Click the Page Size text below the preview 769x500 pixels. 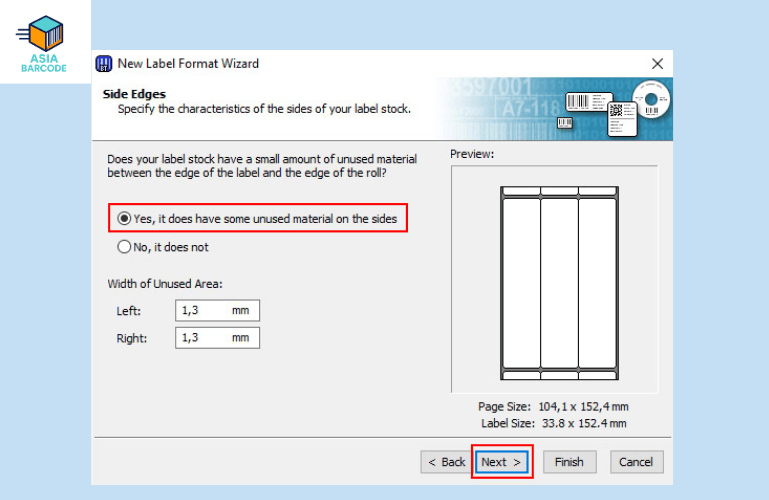[554, 407]
